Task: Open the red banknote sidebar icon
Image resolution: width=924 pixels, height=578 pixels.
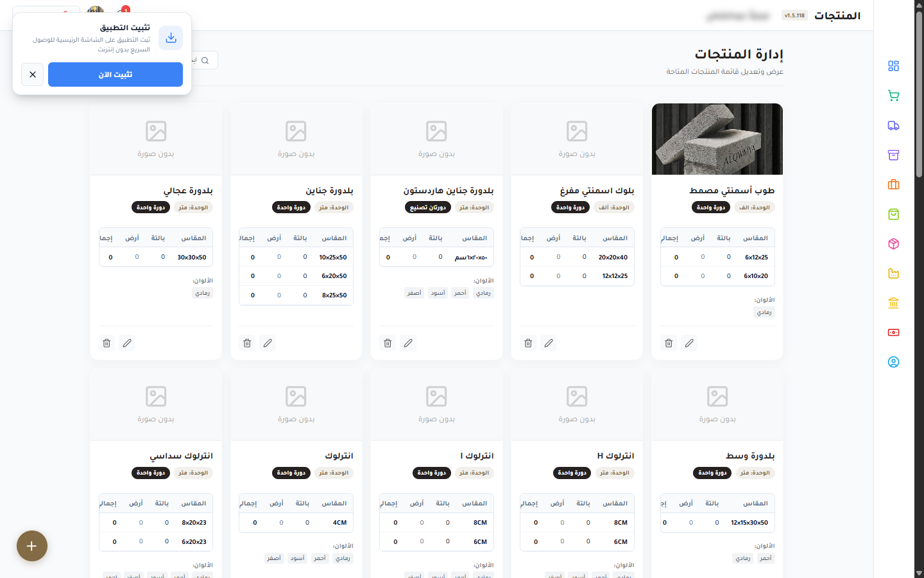Action: (893, 332)
